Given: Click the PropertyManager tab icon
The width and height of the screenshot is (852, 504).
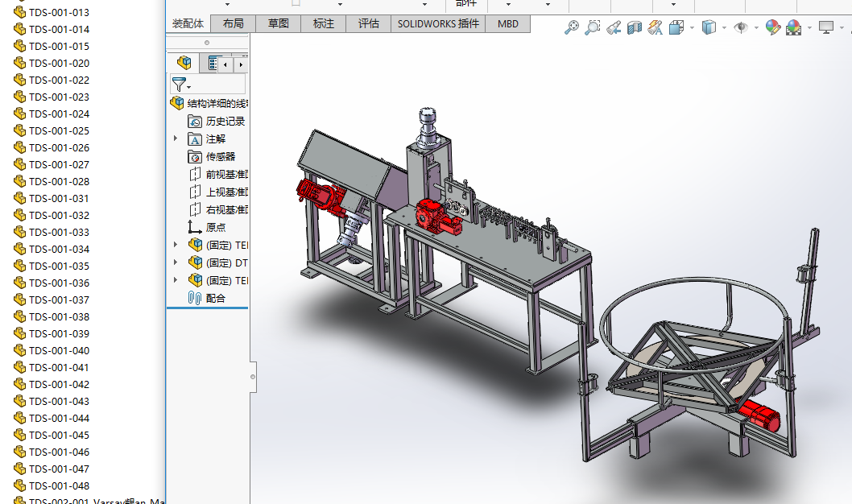Looking at the screenshot, I should click(x=212, y=63).
